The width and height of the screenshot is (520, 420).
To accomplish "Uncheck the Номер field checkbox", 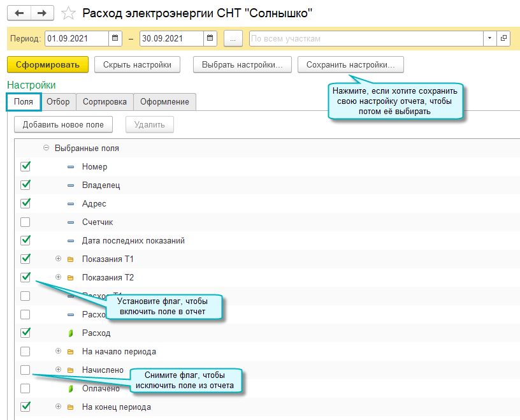I will pyautogui.click(x=25, y=167).
